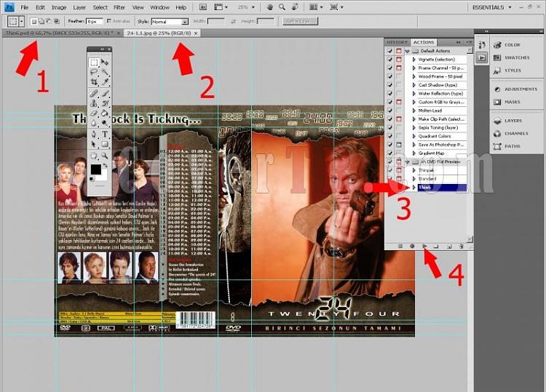
Task: Select the Path Selection tool
Action: tap(94, 144)
